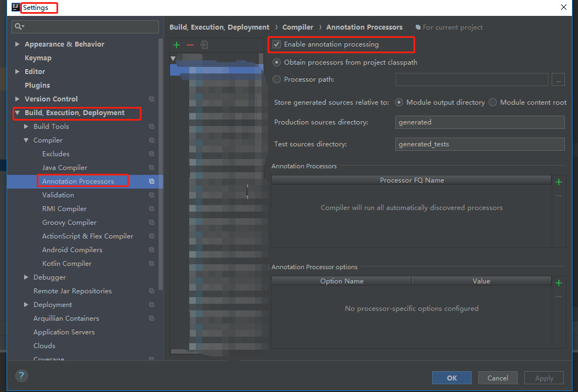Focus the settings search field
Viewport: 578px width, 392px height.
tap(86, 26)
